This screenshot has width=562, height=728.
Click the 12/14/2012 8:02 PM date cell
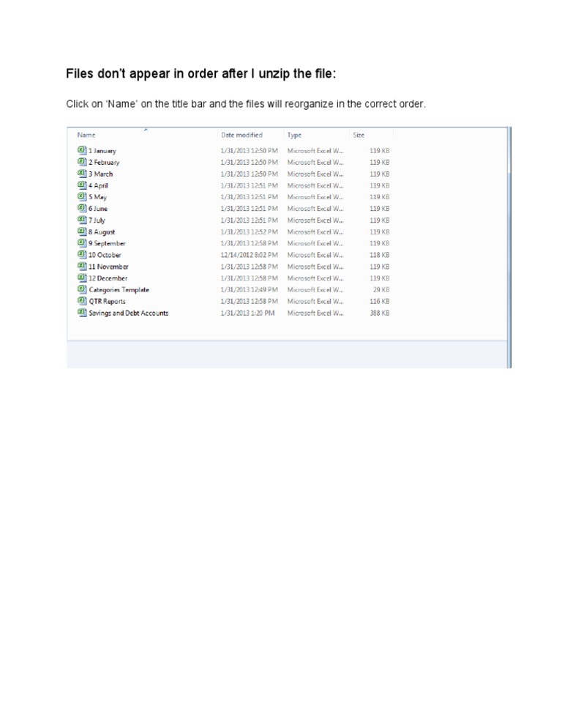(250, 255)
